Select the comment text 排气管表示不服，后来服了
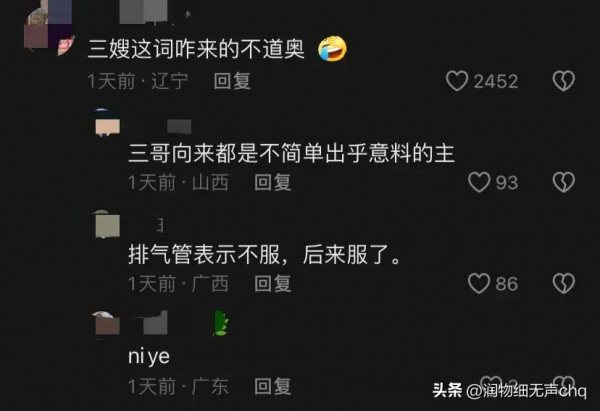 coord(264,254)
